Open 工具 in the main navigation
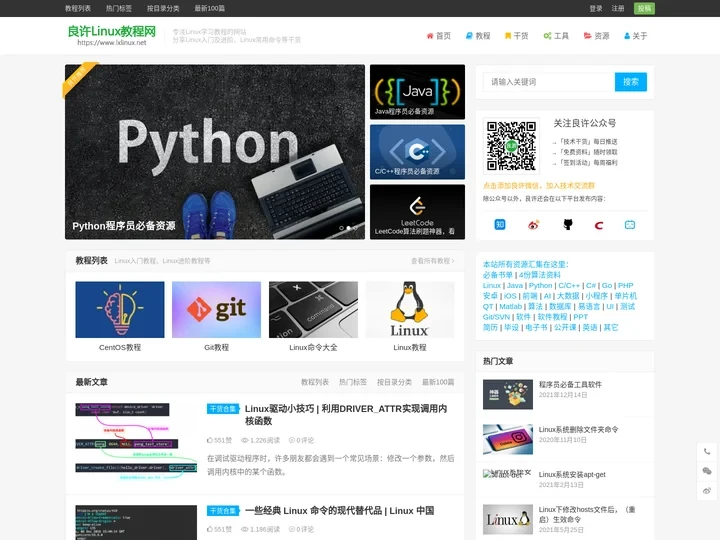Screen dimensions: 720x540 [x=556, y=36]
